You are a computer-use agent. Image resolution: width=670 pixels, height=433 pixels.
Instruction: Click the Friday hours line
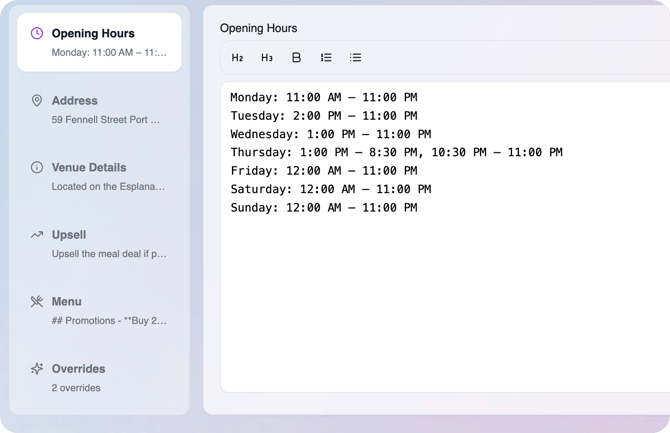coord(324,171)
